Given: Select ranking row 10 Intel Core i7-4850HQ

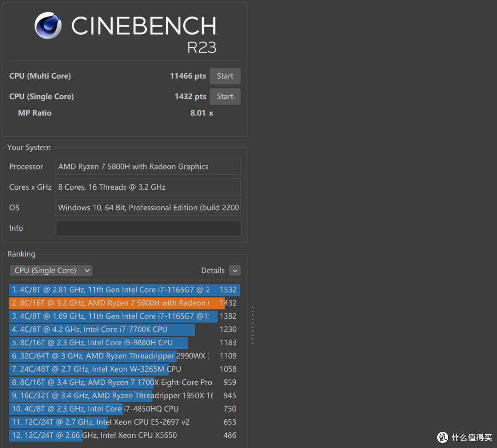Looking at the screenshot, I should pos(125,409).
